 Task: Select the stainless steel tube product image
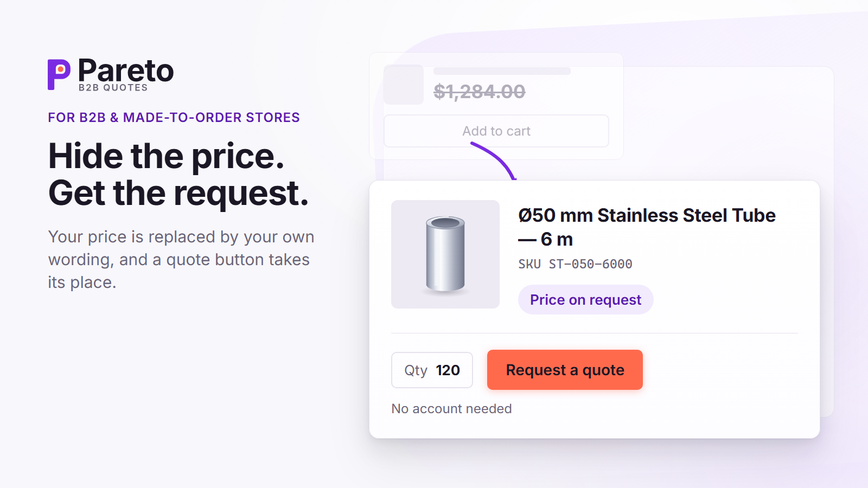[445, 254]
